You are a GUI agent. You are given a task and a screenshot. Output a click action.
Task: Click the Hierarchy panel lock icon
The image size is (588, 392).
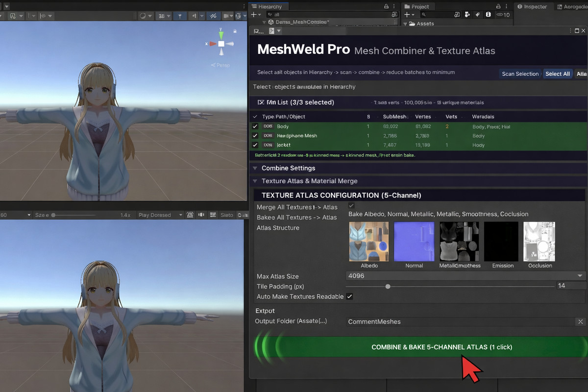(387, 6)
